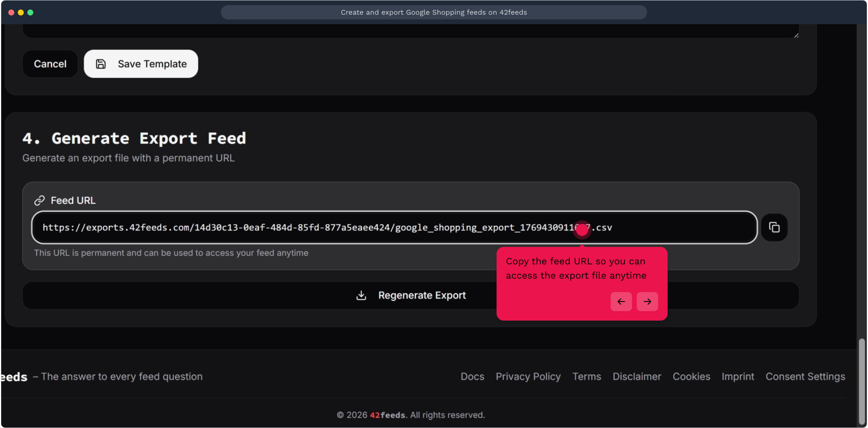This screenshot has width=868, height=428.
Task: Click the floppy disk Save Template icon
Action: point(101,64)
